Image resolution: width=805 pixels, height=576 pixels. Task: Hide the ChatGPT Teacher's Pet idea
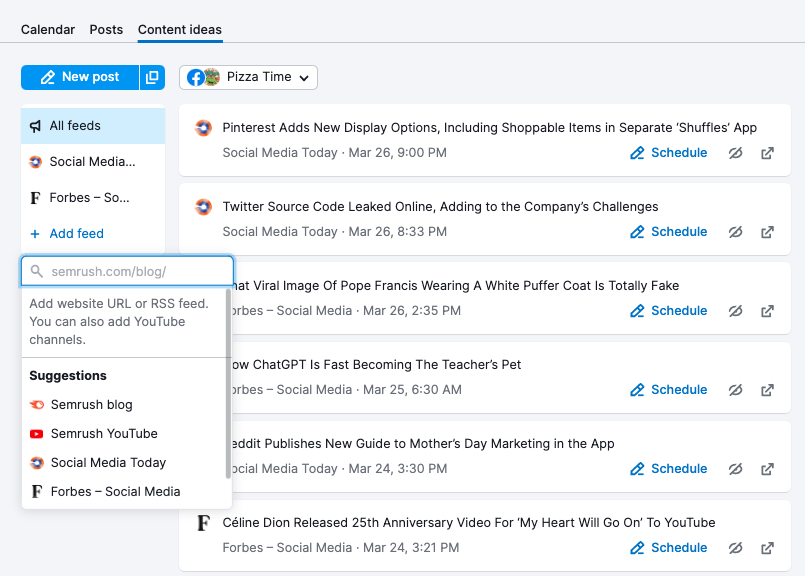coord(735,389)
